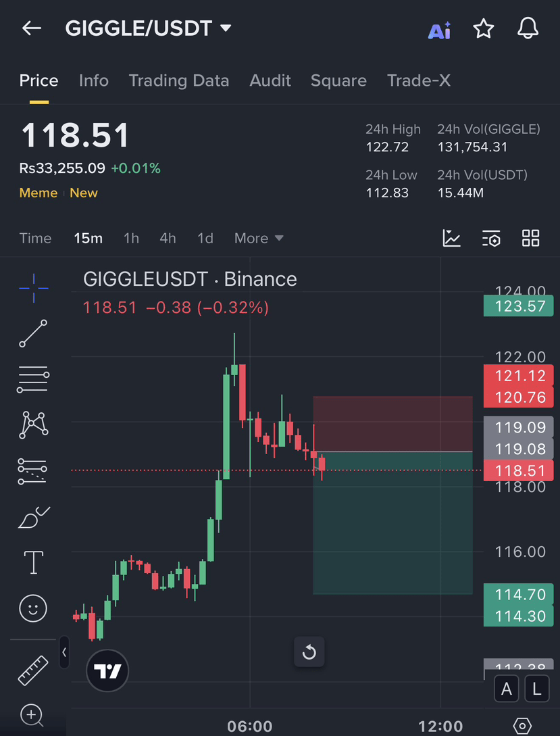Screen dimensions: 560x736
Task: Select the 15m chart interval
Action: [88, 239]
